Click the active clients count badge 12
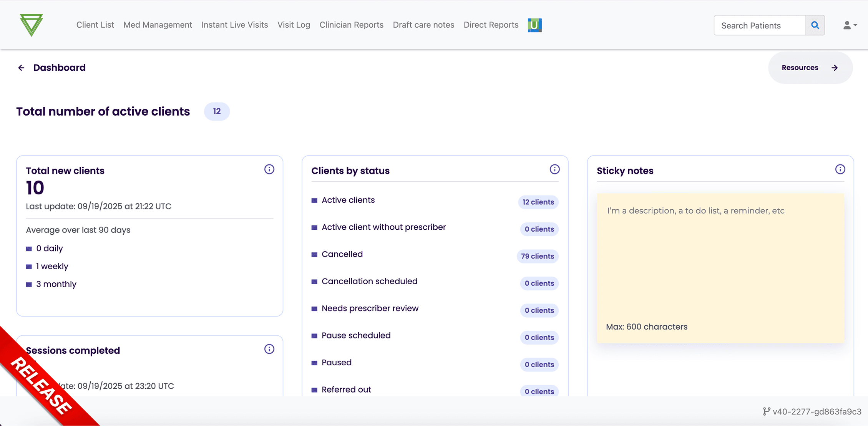This screenshot has width=868, height=426. pos(217,111)
